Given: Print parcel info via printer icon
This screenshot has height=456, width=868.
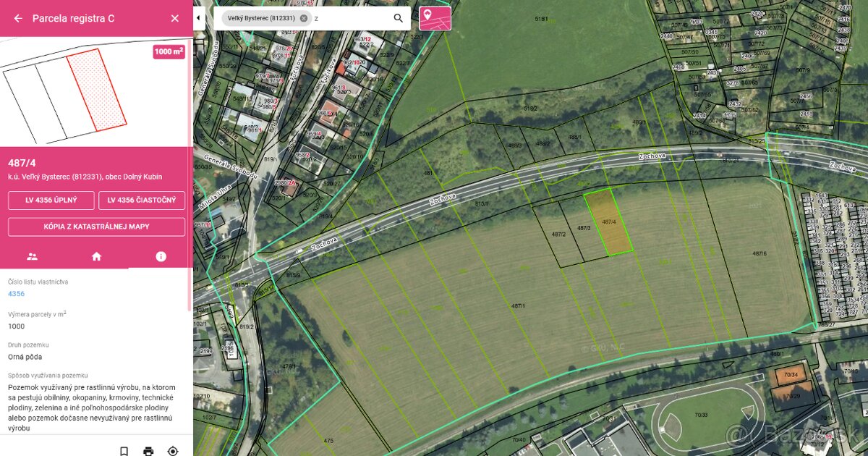Looking at the screenshot, I should coord(148,451).
